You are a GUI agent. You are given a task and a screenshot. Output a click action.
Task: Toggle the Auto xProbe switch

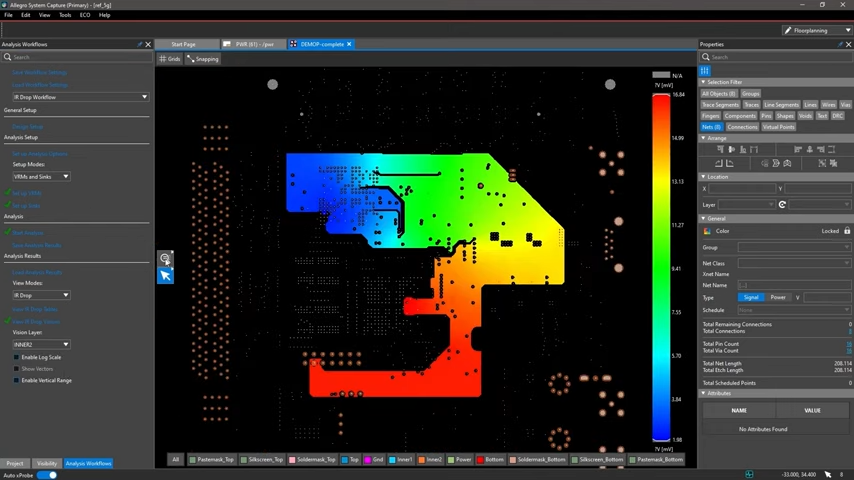(x=46, y=475)
